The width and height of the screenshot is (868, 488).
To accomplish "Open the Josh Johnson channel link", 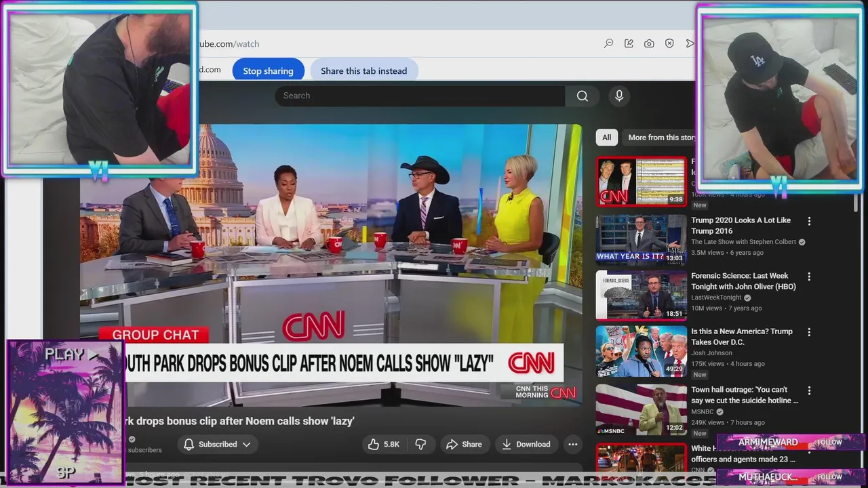I will tap(711, 353).
